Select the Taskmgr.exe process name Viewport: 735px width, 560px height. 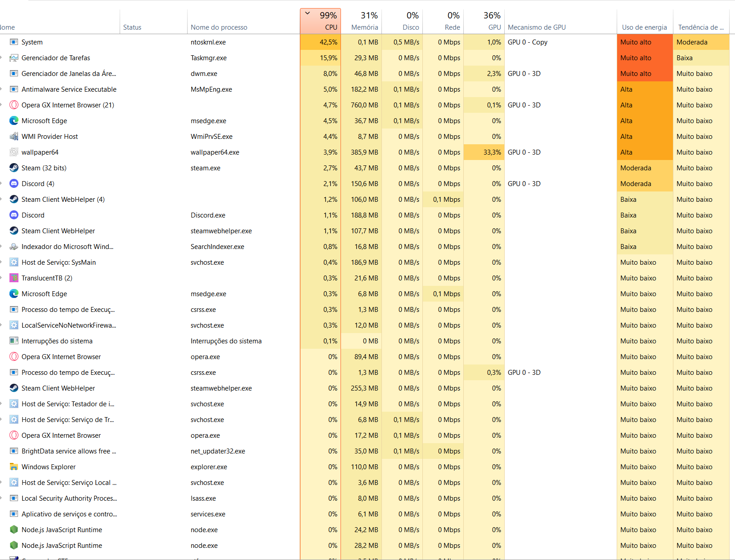pos(209,58)
